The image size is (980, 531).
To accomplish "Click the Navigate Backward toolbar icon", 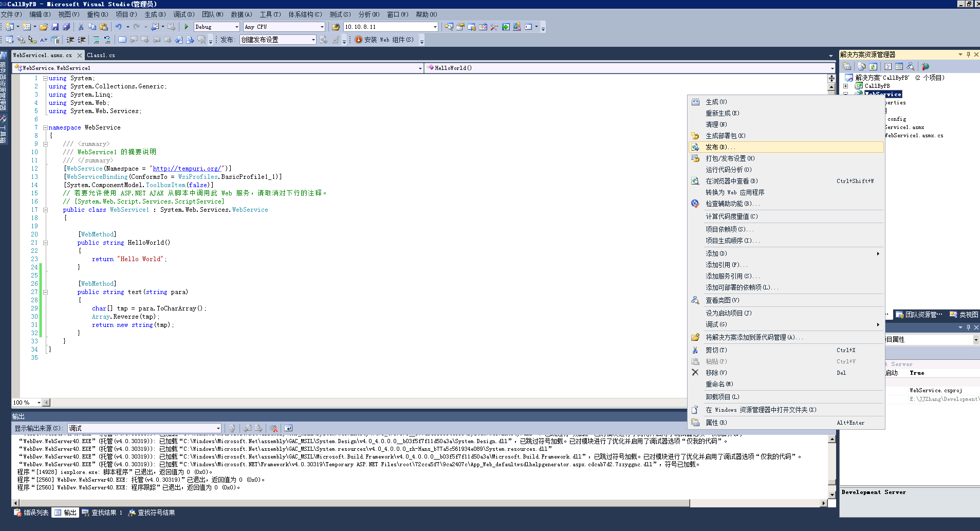I will pyautogui.click(x=156, y=27).
